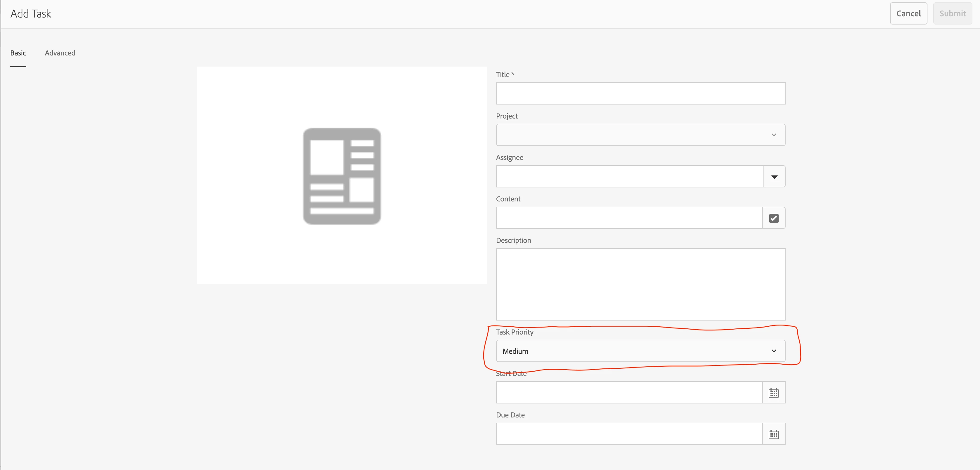Image resolution: width=980 pixels, height=470 pixels.
Task: Click the Due Date input field
Action: (x=629, y=434)
